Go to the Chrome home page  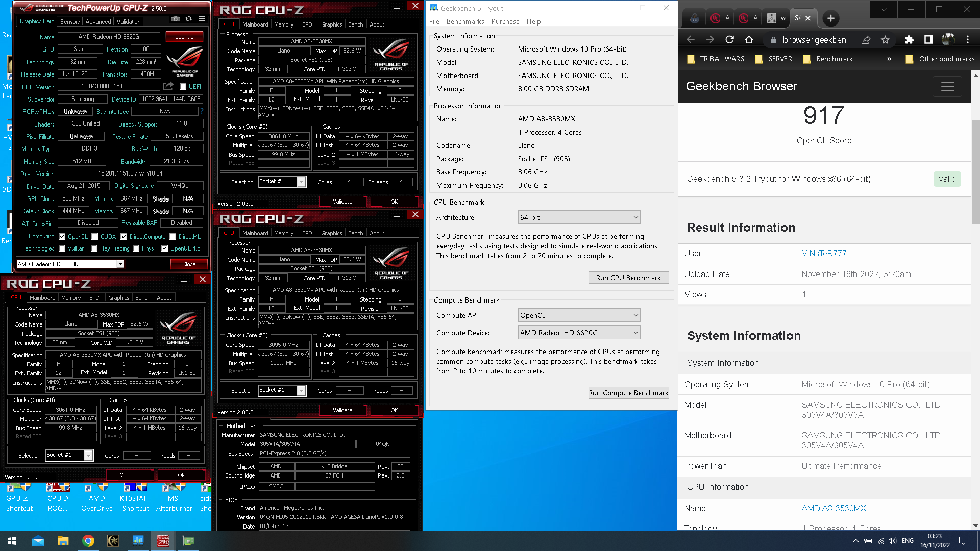click(749, 40)
